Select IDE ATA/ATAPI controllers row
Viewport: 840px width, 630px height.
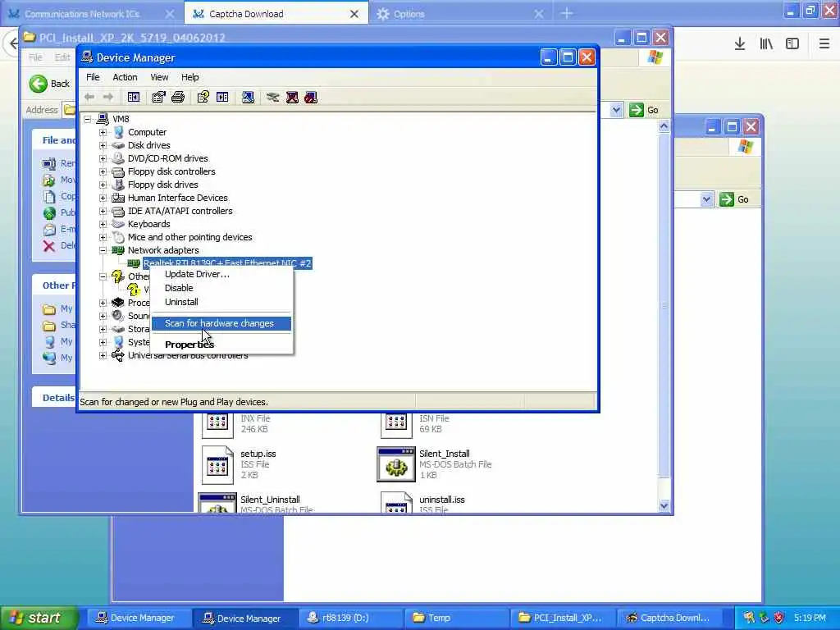180,211
